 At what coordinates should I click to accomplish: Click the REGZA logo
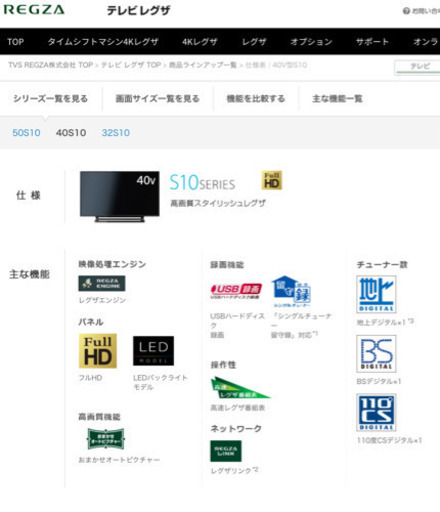coord(34,9)
